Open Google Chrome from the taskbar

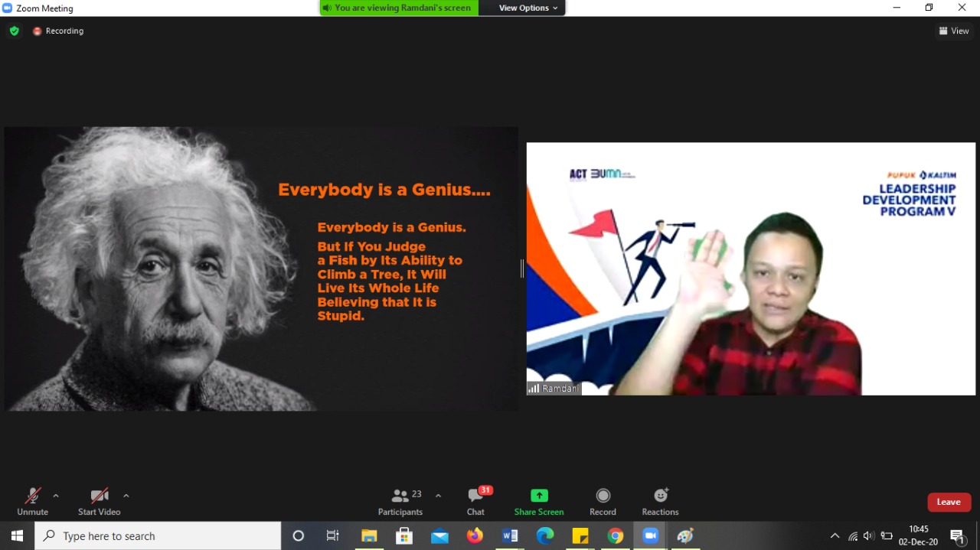[616, 536]
